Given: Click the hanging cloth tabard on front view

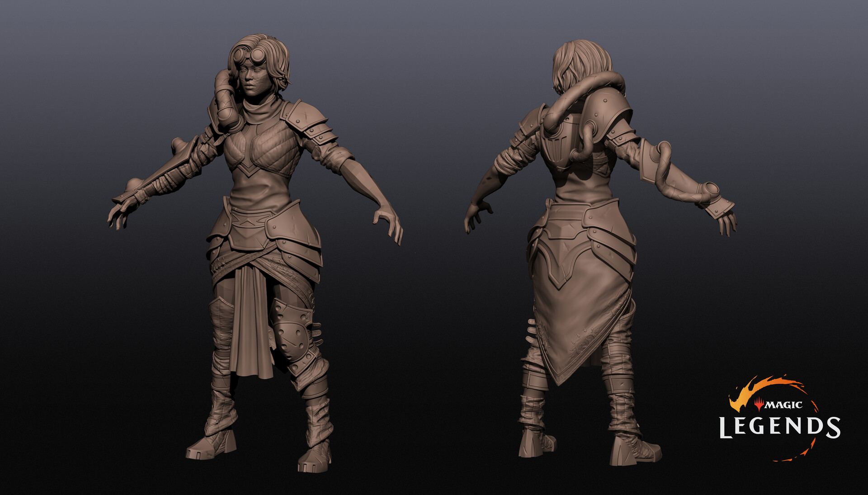Looking at the screenshot, I should click(251, 321).
